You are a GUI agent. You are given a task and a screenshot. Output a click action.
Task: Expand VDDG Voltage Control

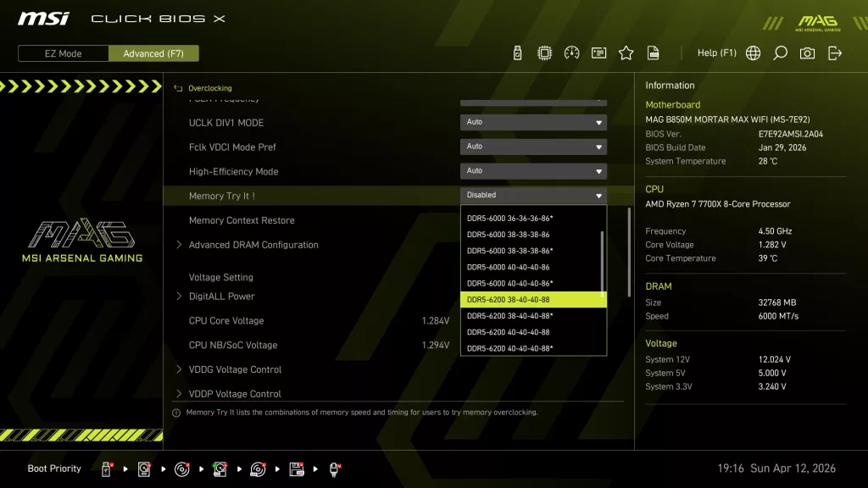point(235,369)
